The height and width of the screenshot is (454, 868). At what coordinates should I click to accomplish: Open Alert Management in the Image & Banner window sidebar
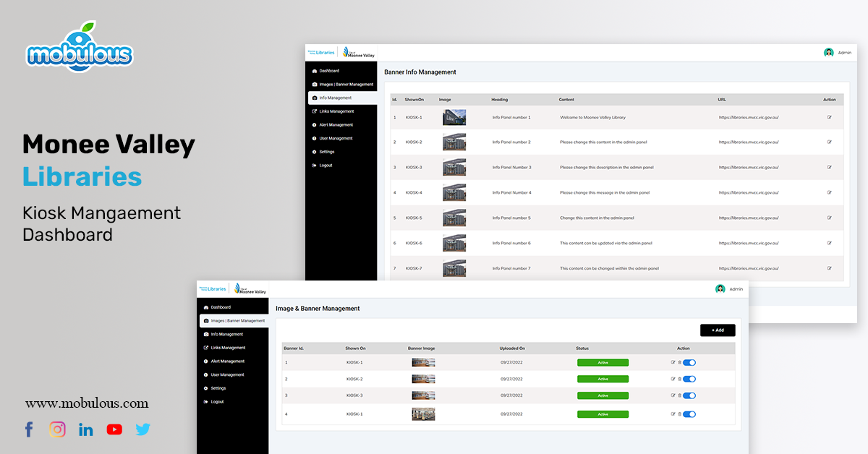point(224,361)
